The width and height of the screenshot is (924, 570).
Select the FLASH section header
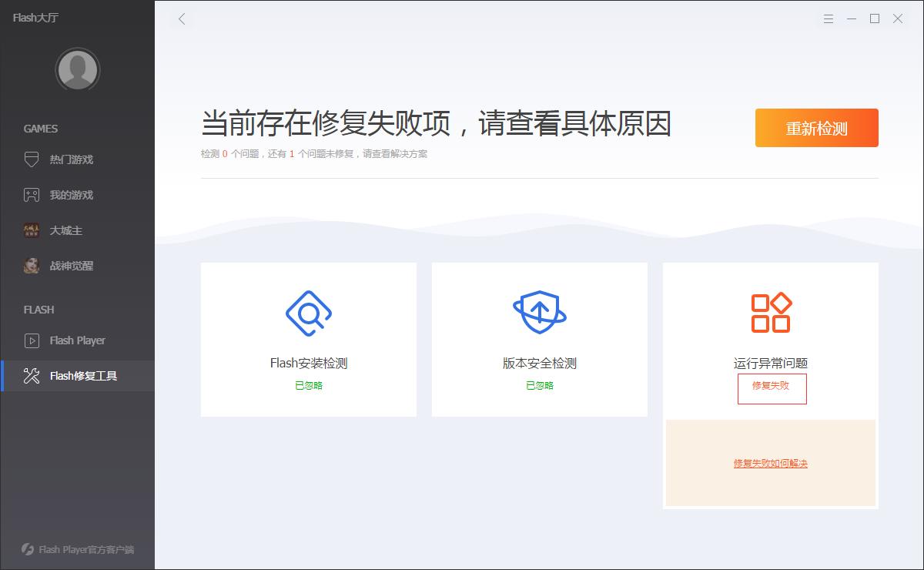(x=38, y=310)
